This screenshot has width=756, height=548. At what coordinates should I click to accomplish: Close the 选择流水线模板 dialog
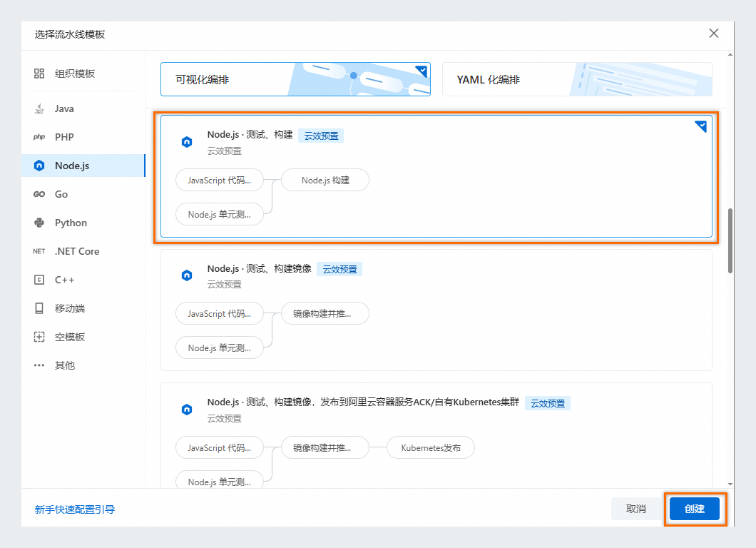pyautogui.click(x=714, y=34)
